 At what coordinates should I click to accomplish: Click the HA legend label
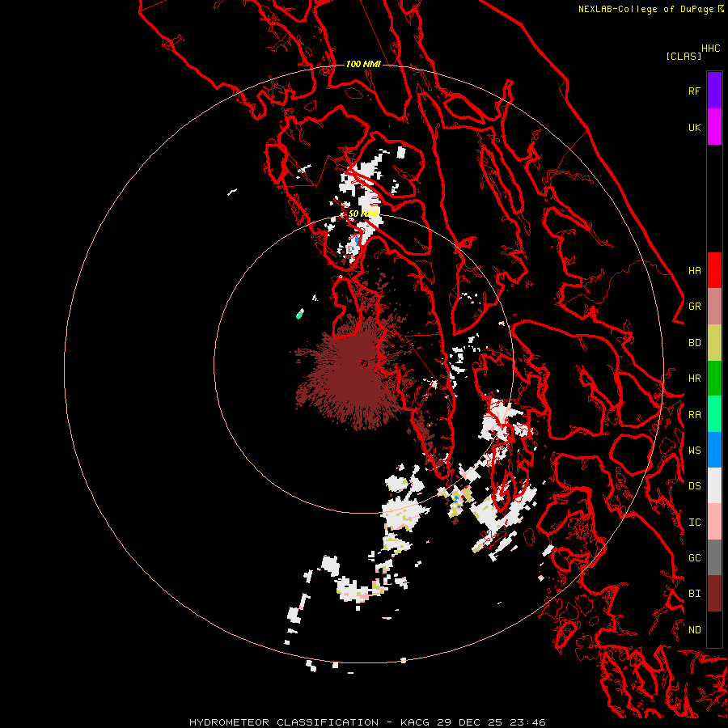click(x=694, y=271)
